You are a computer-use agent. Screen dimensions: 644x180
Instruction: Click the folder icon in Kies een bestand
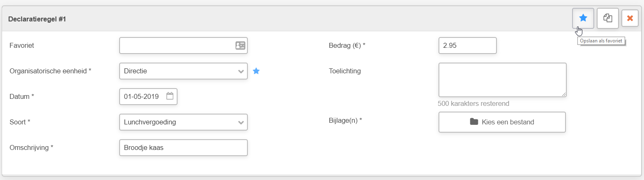point(474,122)
